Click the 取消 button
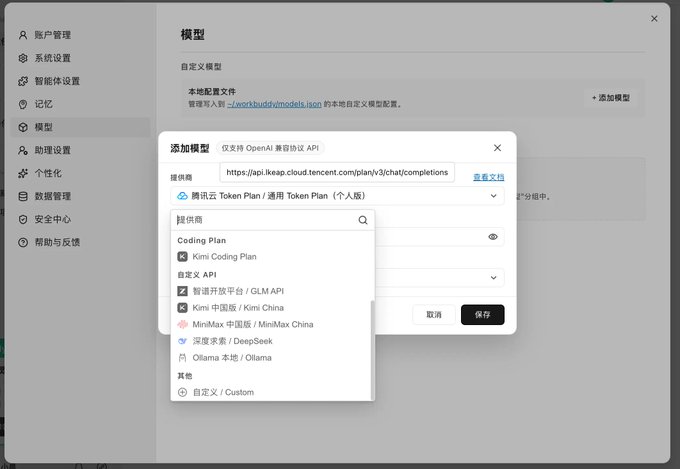 click(434, 315)
